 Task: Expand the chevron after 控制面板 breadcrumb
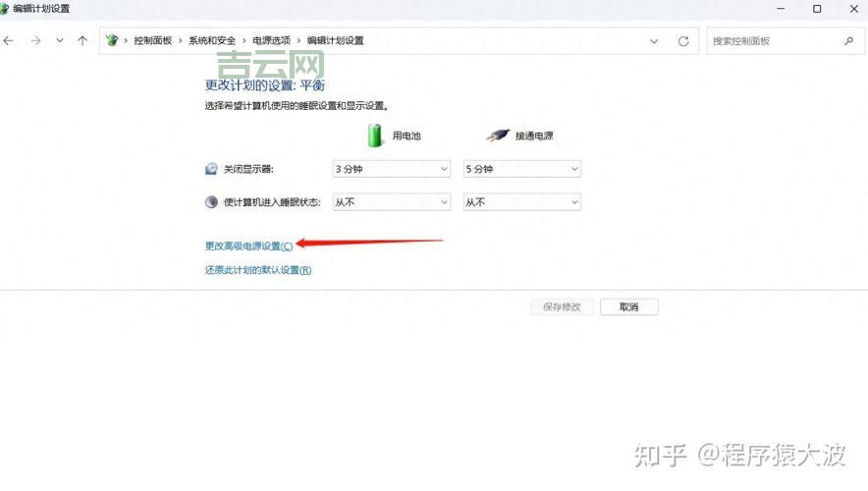click(x=181, y=41)
